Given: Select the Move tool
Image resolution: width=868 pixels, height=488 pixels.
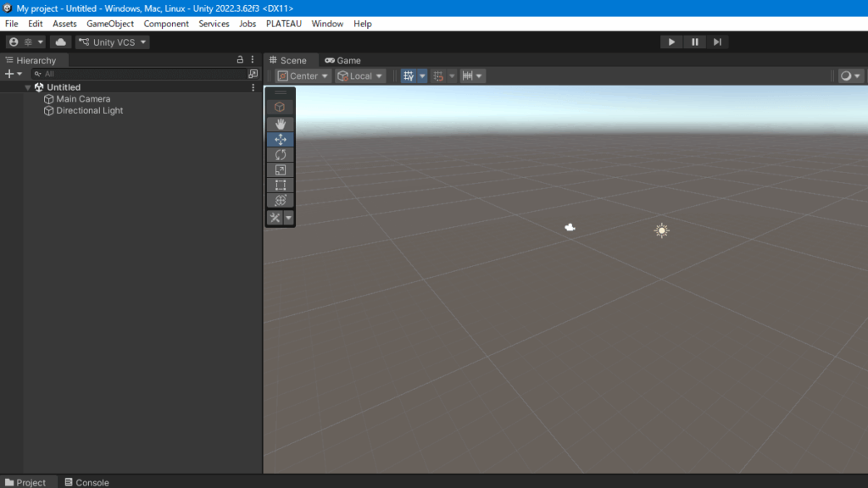Looking at the screenshot, I should click(281, 140).
